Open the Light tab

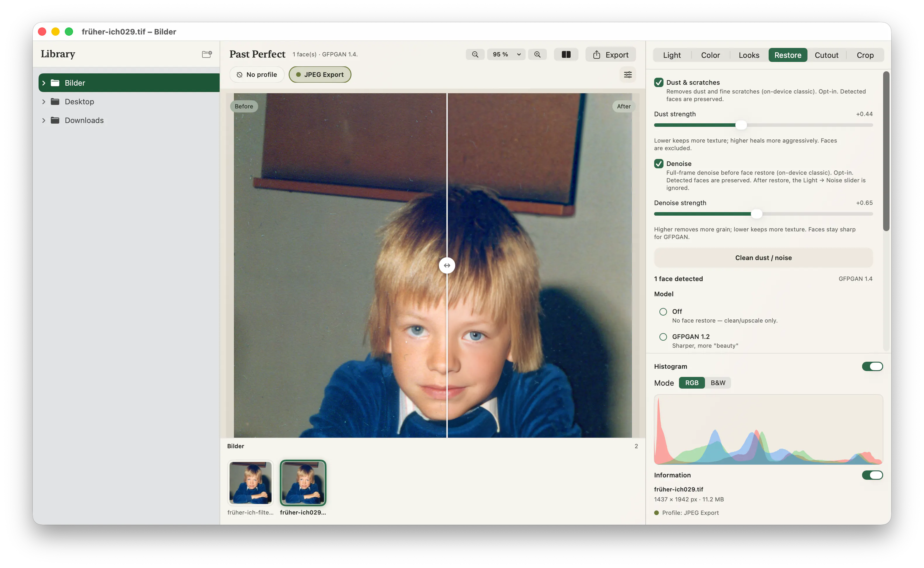click(672, 55)
